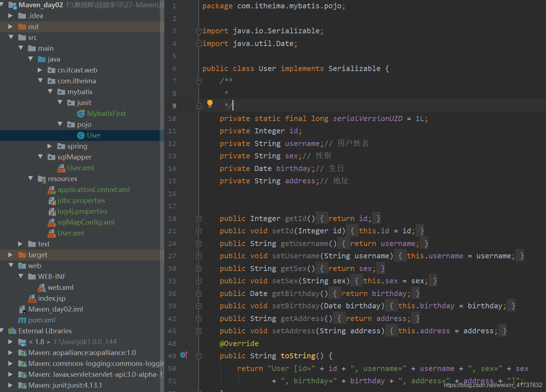Click the resources folder icon
The image size is (546, 392).
pyautogui.click(x=42, y=179)
